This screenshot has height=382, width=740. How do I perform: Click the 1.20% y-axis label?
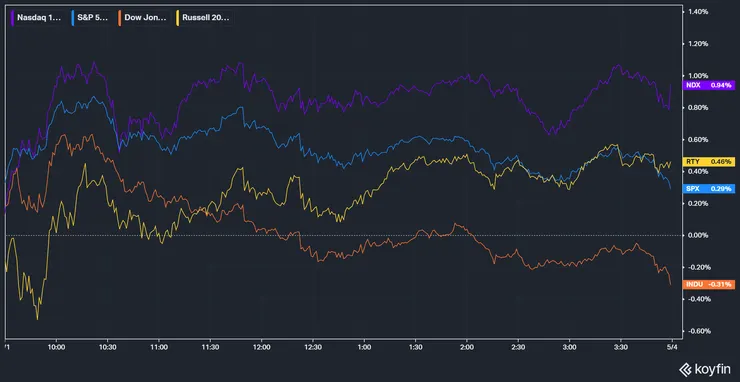[698, 44]
